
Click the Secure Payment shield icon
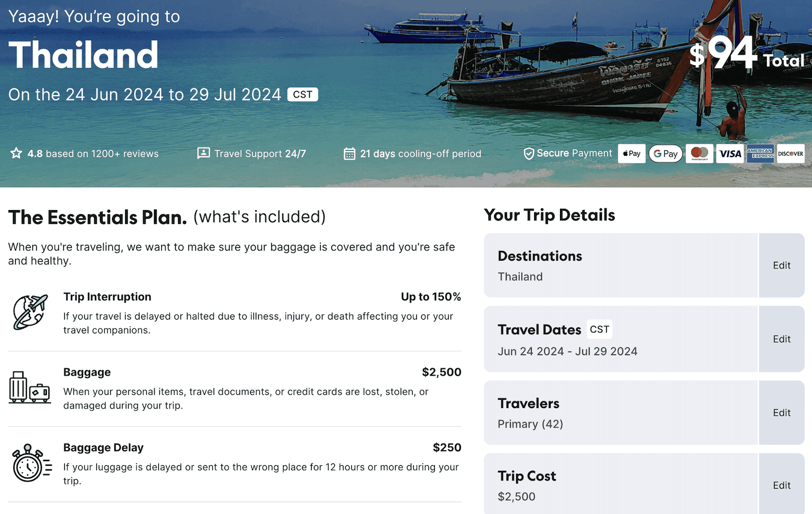pyautogui.click(x=529, y=153)
